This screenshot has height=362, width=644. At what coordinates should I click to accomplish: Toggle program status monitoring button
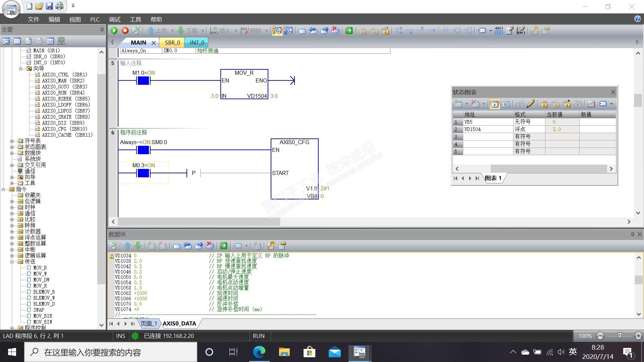tap(277, 31)
